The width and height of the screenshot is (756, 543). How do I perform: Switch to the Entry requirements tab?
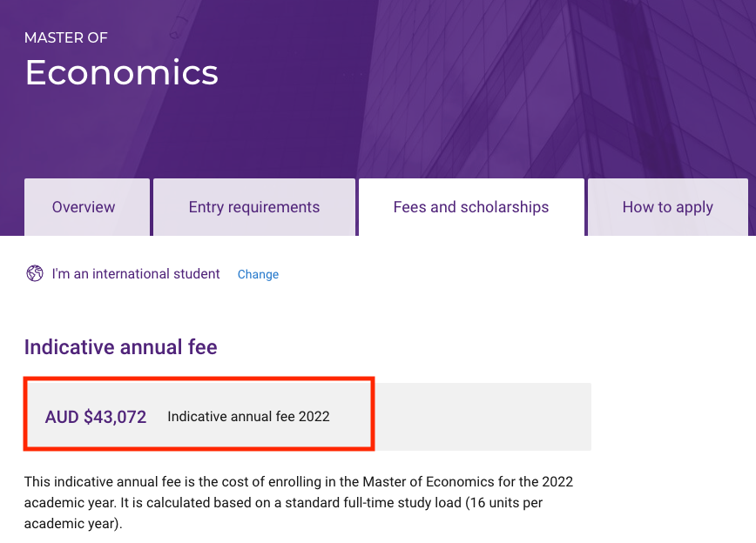[254, 207]
